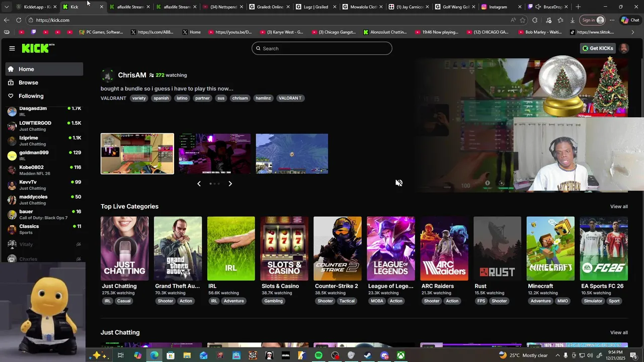Open Copilot Chat in the browser toolbar
This screenshot has width=644, height=362.
(x=629, y=20)
